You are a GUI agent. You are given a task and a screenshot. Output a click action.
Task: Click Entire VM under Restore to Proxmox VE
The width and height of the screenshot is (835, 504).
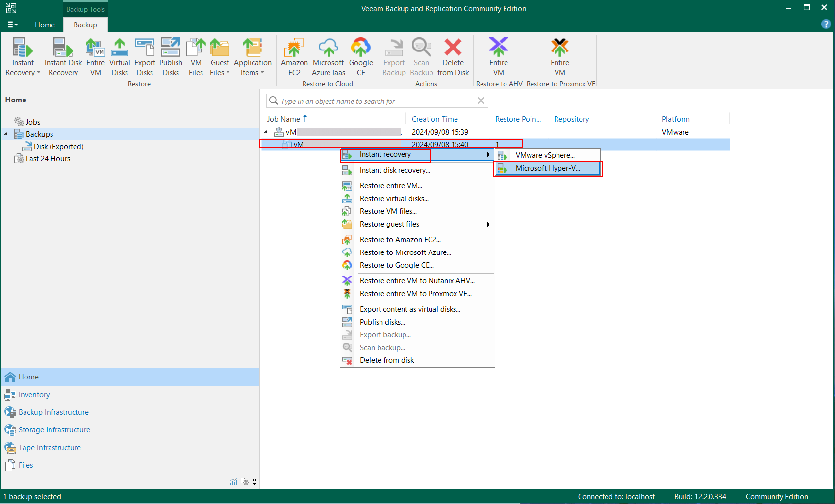pos(560,57)
